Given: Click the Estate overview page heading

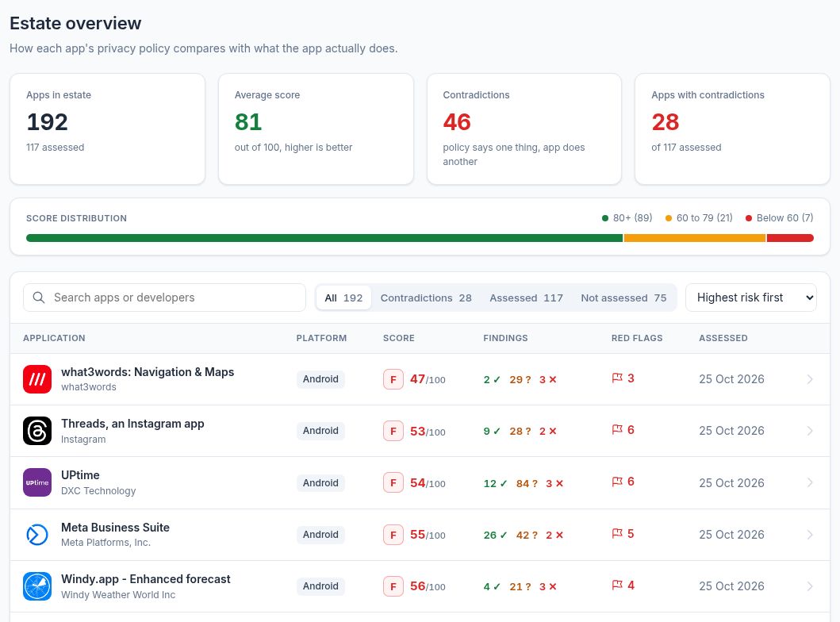Looking at the screenshot, I should (x=75, y=24).
